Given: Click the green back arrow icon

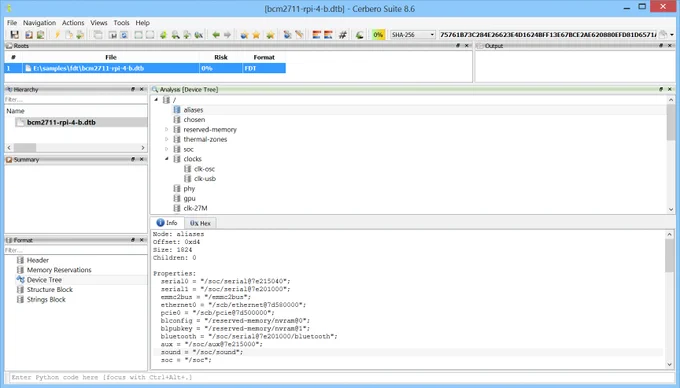Looking at the screenshot, I should click(x=216, y=35).
